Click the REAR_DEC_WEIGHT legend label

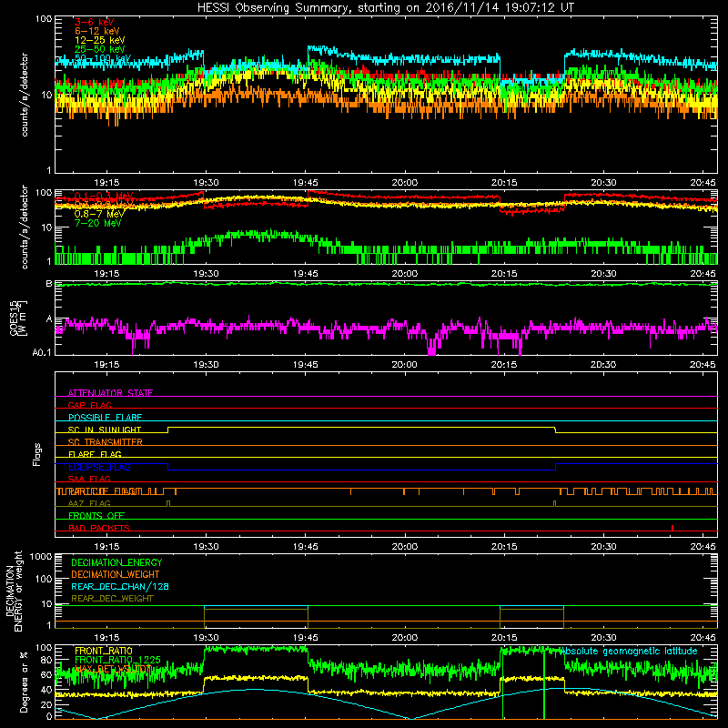(112, 599)
